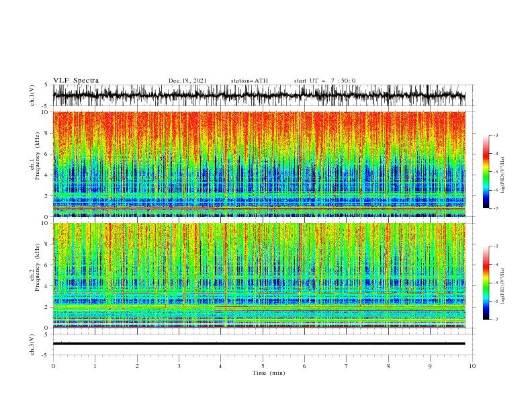Click the "6" tick on Time axis

(x=304, y=366)
